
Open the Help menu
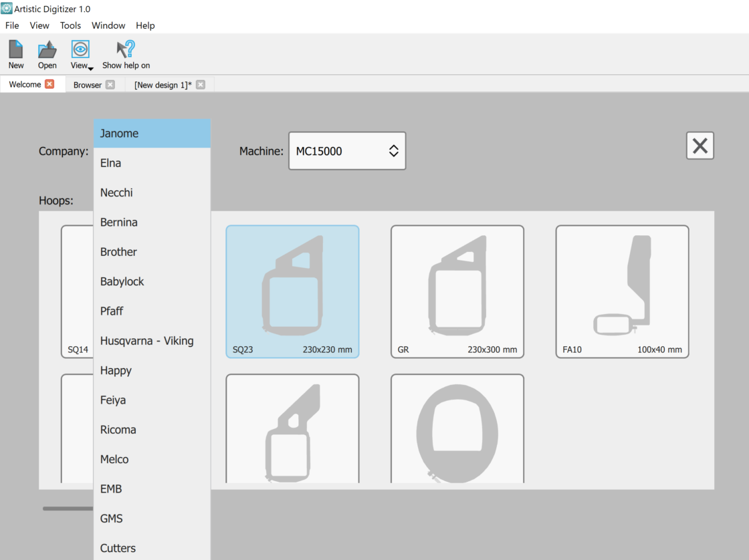coord(145,25)
